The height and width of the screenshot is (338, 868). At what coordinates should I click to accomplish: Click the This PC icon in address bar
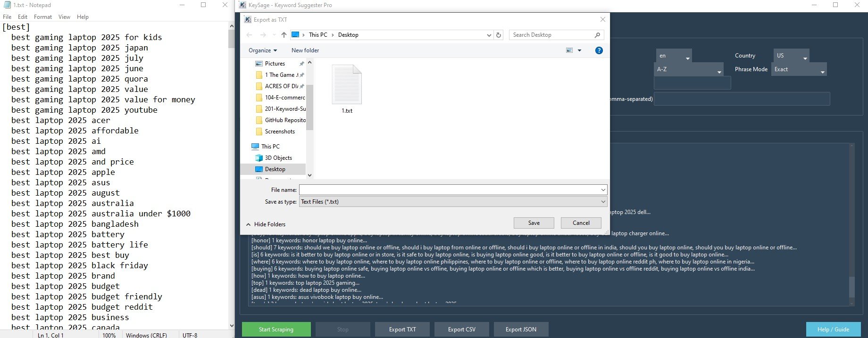coord(295,35)
